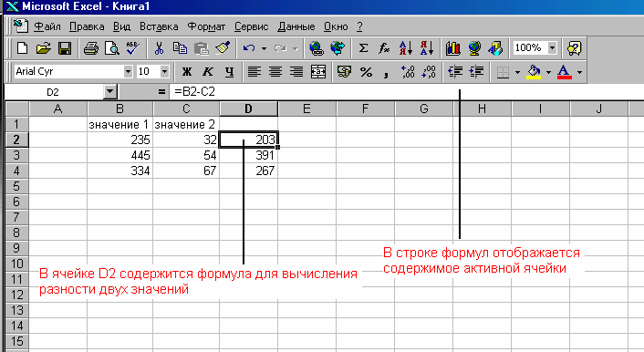Open the Function Wizard fx icon
This screenshot has width=644, height=352.
coord(384,48)
